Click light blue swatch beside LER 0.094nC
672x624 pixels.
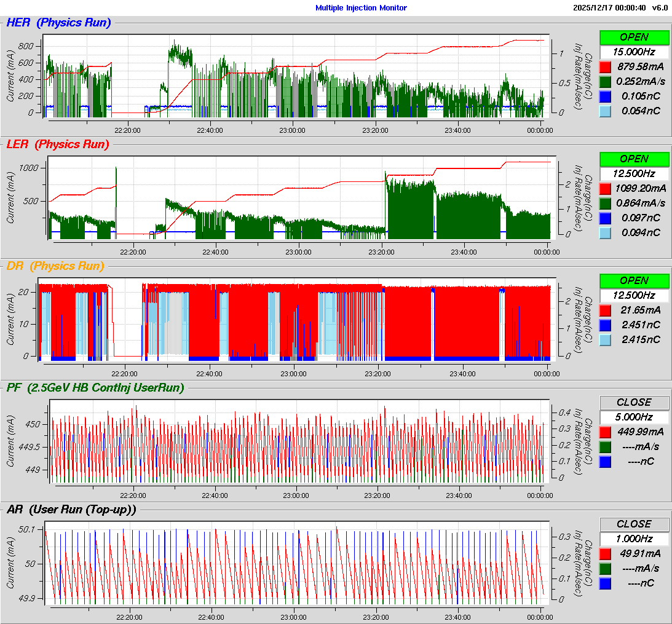click(x=605, y=233)
